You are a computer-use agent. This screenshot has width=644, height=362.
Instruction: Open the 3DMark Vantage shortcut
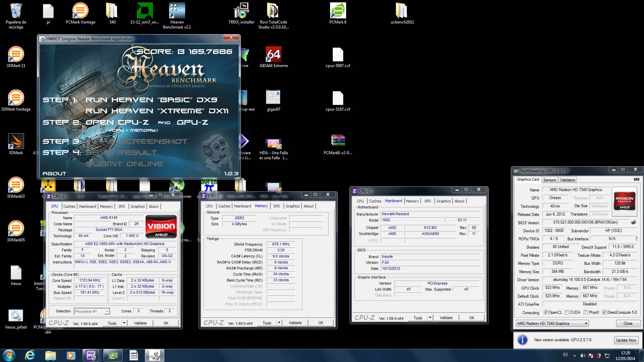(16, 101)
